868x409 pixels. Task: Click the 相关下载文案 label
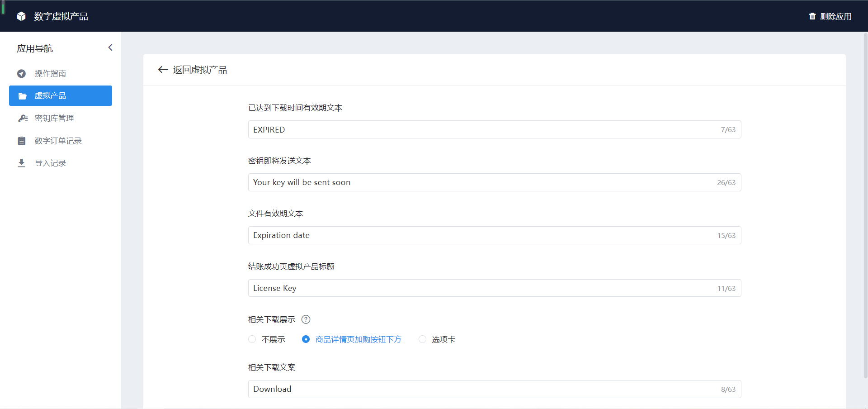point(272,367)
